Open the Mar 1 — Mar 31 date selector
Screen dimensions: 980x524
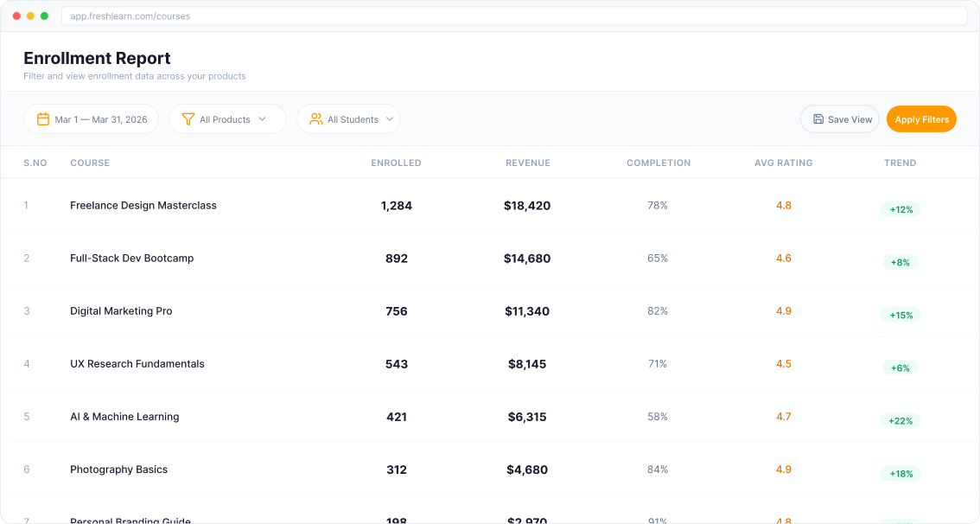pyautogui.click(x=91, y=118)
